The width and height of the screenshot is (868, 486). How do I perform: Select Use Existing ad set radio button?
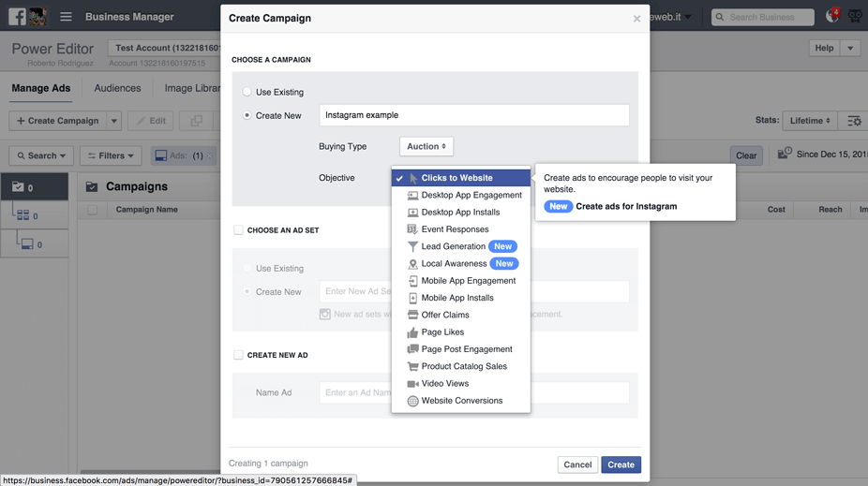pos(247,268)
